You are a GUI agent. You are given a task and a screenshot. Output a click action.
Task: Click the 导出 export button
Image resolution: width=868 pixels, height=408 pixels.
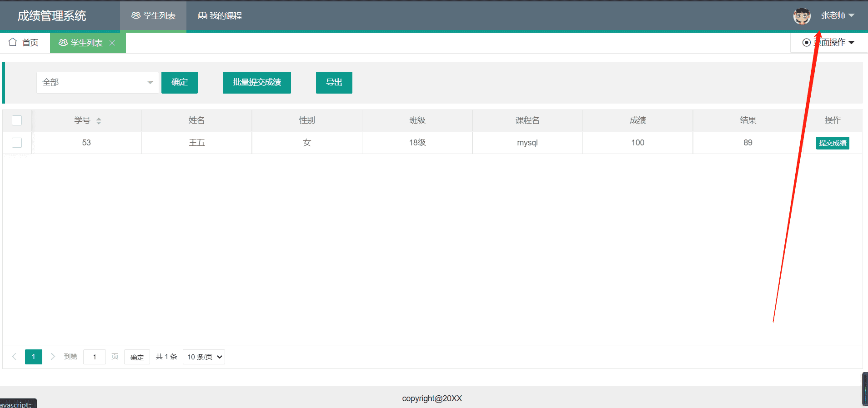[x=334, y=83]
